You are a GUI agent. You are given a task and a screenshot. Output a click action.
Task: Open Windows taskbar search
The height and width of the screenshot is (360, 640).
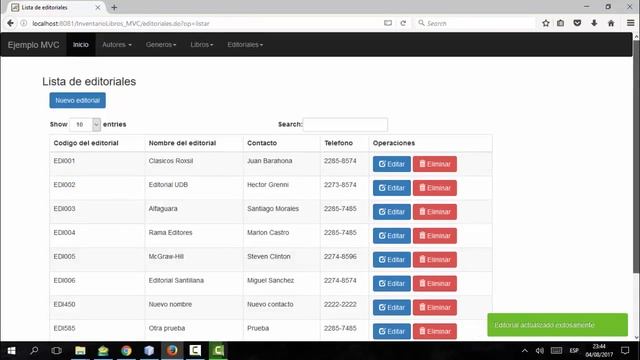34,351
